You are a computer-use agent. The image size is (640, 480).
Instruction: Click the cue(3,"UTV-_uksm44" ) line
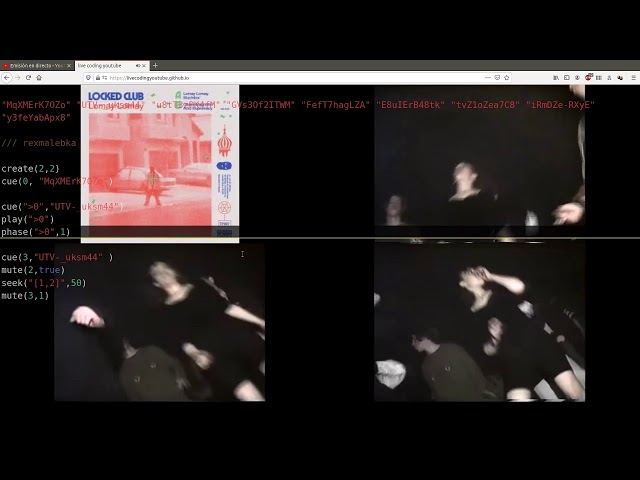coord(57,257)
